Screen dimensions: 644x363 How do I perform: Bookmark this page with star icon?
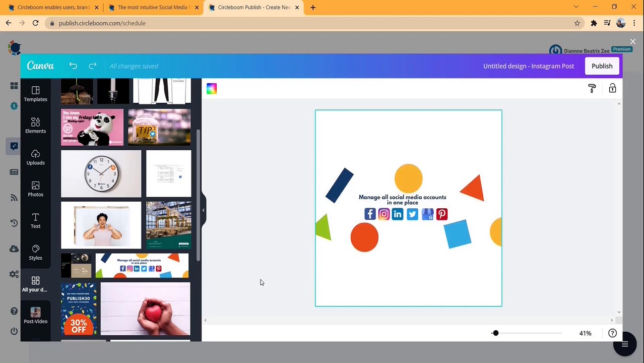577,23
